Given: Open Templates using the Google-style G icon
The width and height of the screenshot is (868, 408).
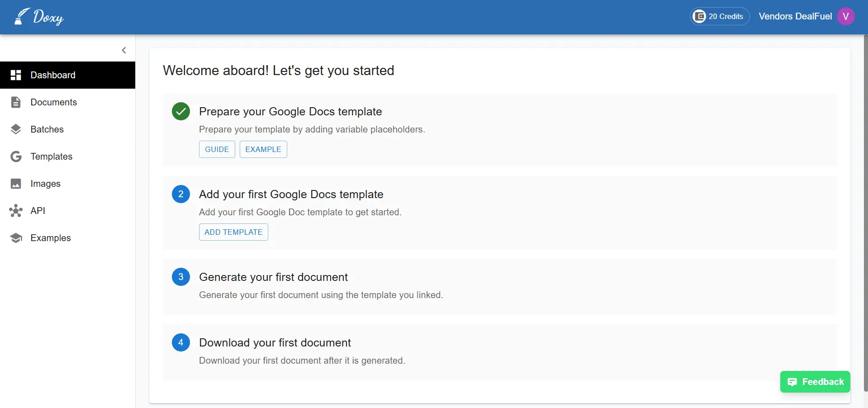Looking at the screenshot, I should [16, 157].
